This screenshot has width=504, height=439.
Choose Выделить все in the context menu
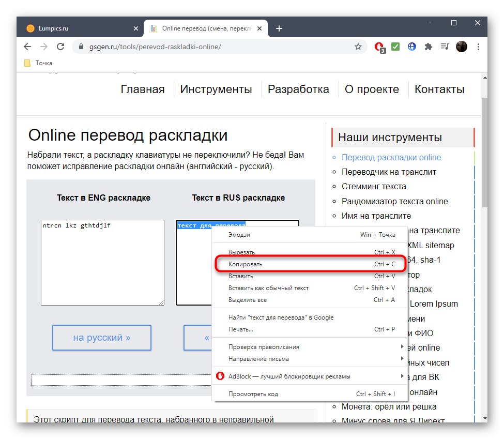click(x=310, y=300)
